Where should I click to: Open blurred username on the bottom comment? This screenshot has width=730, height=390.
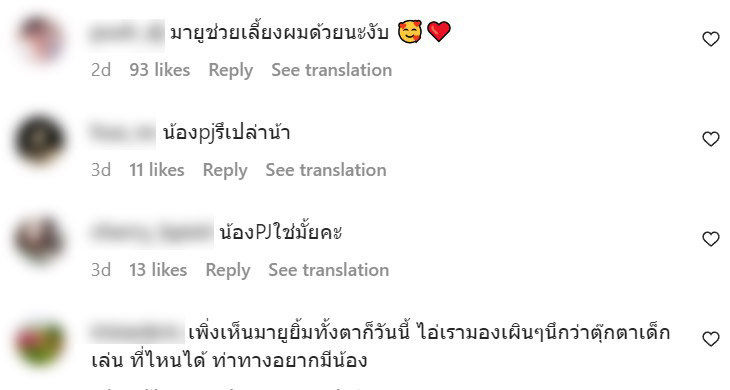tap(138, 333)
